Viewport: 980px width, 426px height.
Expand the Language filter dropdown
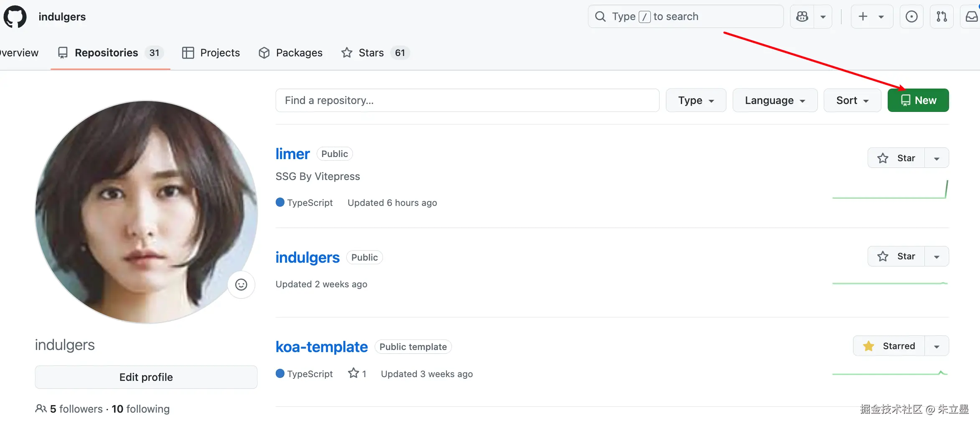[x=775, y=100]
